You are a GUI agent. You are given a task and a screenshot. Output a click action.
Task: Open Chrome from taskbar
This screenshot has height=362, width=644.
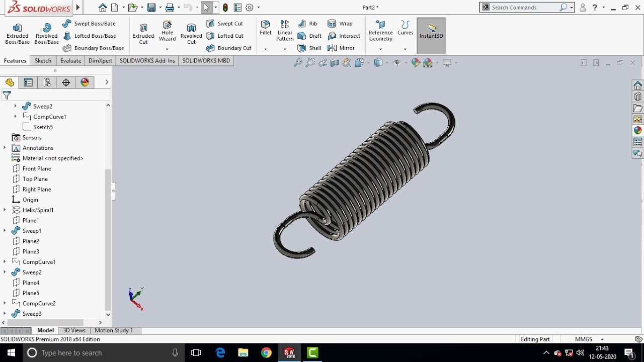pyautogui.click(x=266, y=353)
